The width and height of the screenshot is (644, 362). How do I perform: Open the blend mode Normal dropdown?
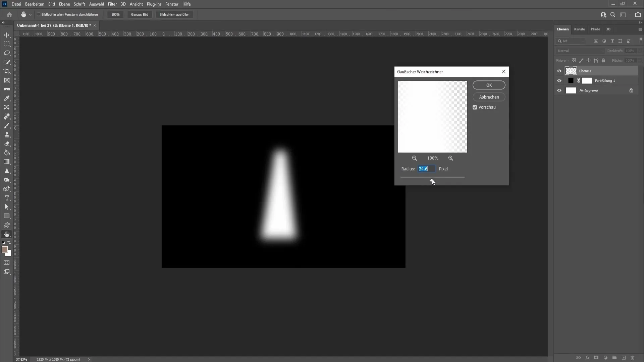point(580,51)
